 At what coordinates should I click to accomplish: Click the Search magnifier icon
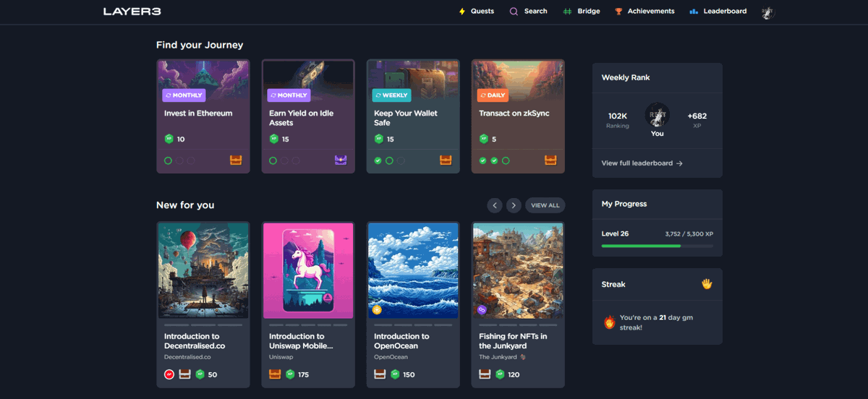coord(514,12)
